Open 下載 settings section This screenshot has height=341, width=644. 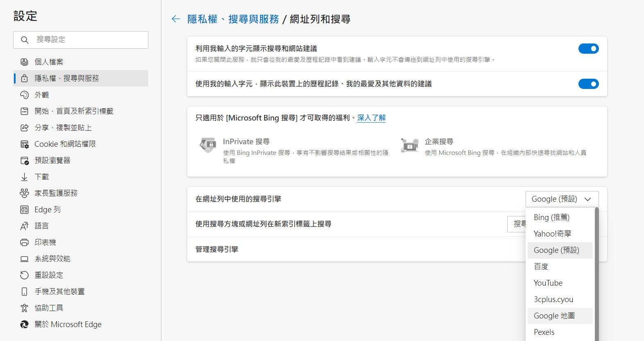tap(81, 177)
